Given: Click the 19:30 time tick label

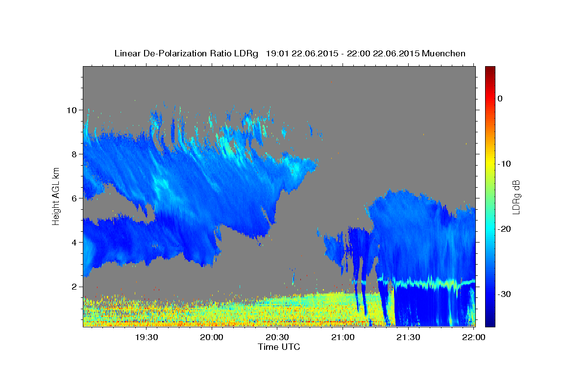Looking at the screenshot, I should coord(147,337).
